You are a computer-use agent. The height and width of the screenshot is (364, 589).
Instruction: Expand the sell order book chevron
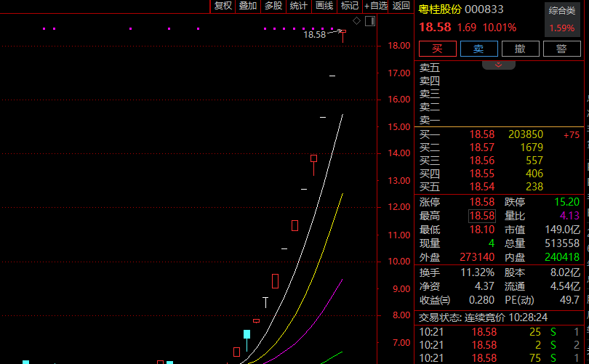tap(498, 65)
